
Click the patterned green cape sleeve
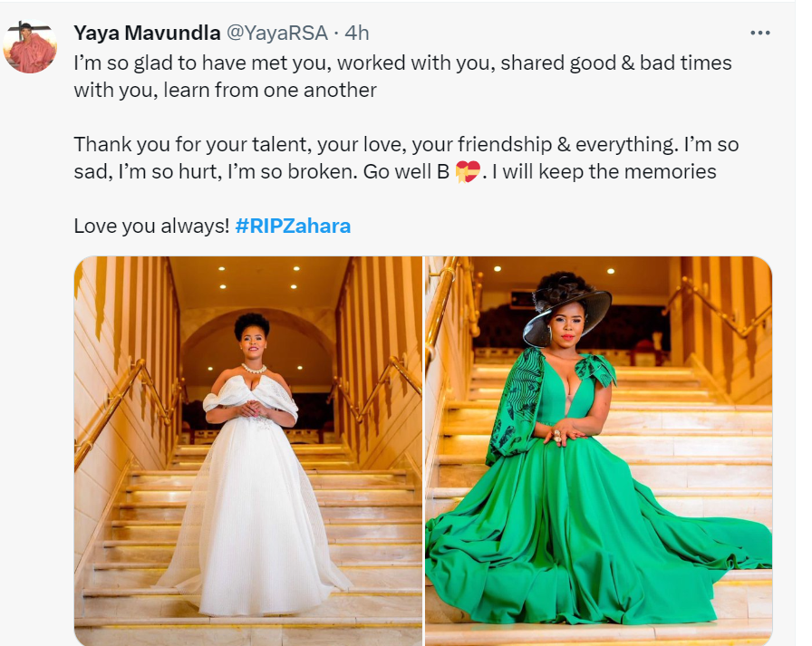coord(512,408)
